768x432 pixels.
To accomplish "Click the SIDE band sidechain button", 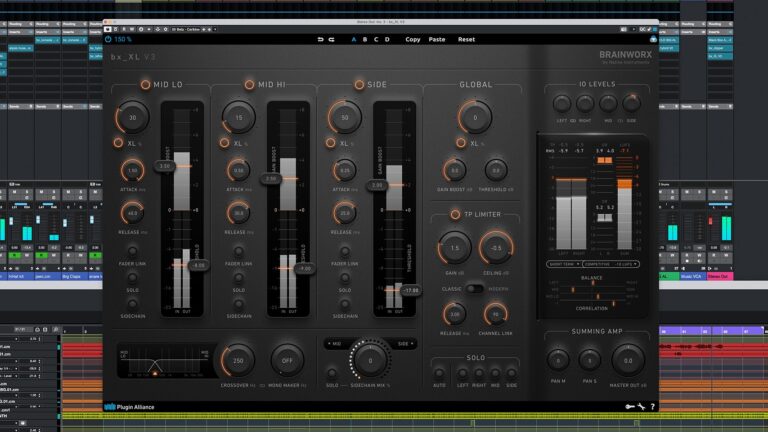I will [x=345, y=304].
